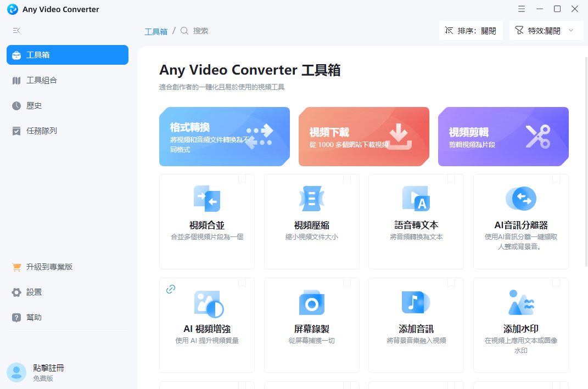Open the 視頻合並 merge tool icon

tap(207, 199)
